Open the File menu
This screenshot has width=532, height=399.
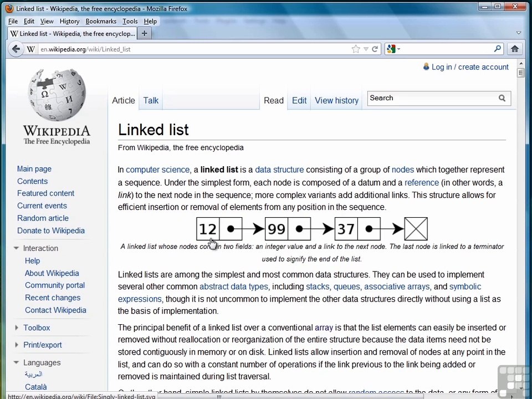(x=13, y=22)
